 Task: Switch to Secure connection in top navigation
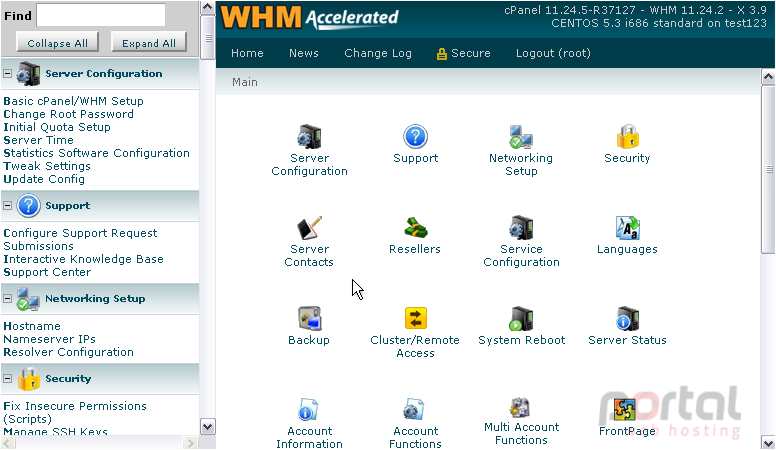pos(463,53)
